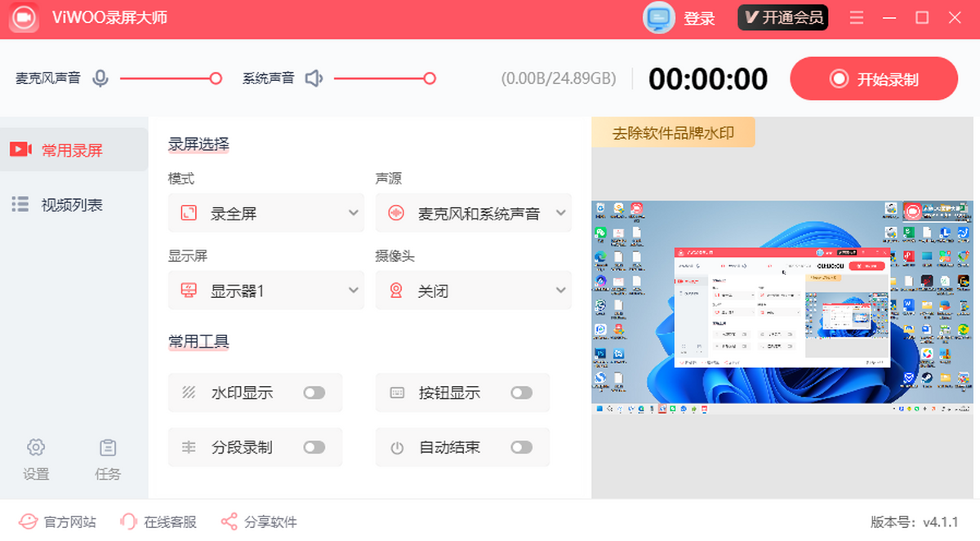Click the ViWOO app logo icon
Image resolution: width=980 pixels, height=541 pixels.
25,18
